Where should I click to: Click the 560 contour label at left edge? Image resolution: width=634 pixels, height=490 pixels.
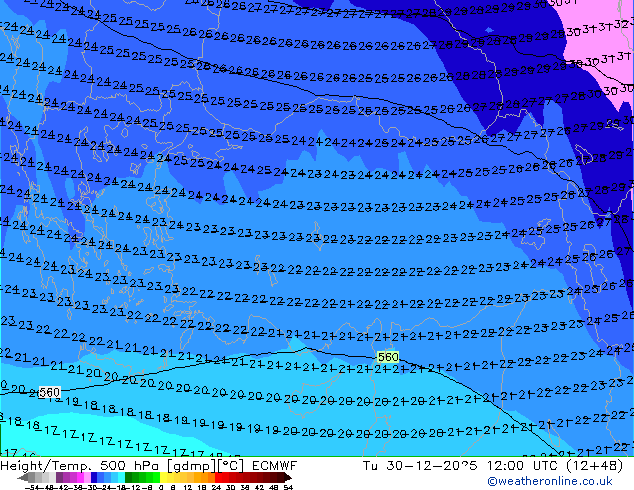(x=49, y=392)
